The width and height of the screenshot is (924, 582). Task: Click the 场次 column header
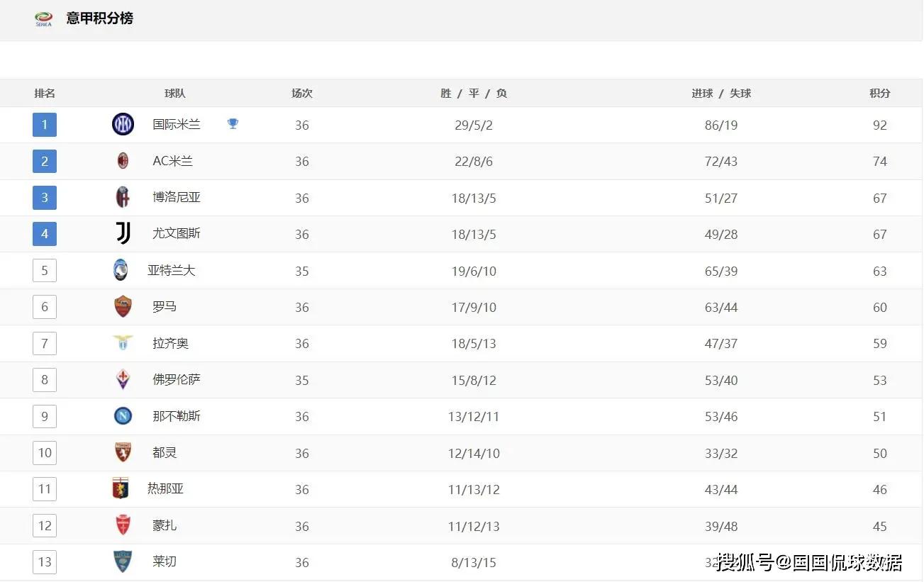(302, 94)
